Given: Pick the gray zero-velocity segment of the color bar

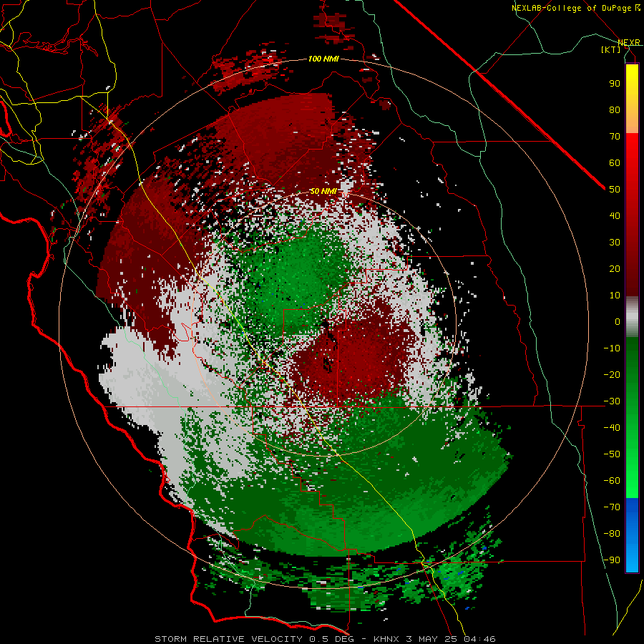Looking at the screenshot, I should coord(632,318).
